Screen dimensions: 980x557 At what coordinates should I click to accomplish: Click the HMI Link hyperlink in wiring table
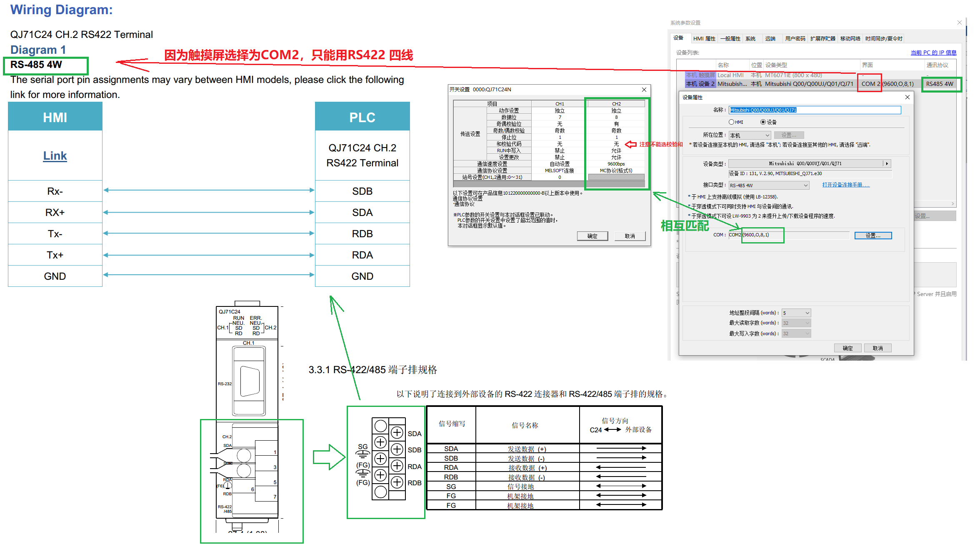tap(55, 156)
